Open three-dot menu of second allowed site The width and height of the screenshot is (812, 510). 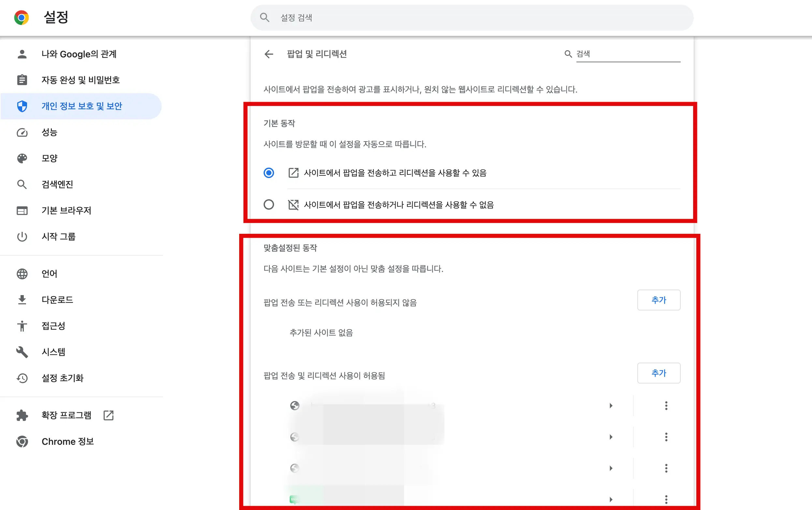click(666, 437)
